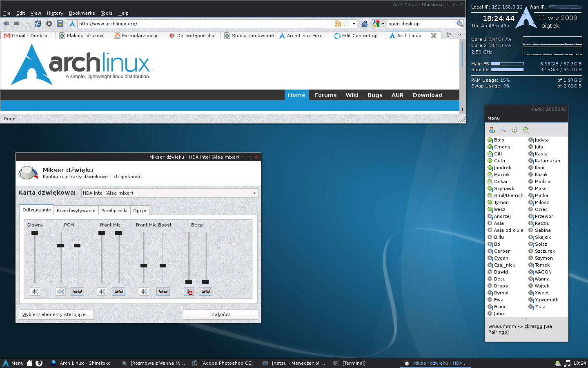Open the Karta dźwiękowa sound card dropdown
The height and width of the screenshot is (368, 588).
(169, 193)
